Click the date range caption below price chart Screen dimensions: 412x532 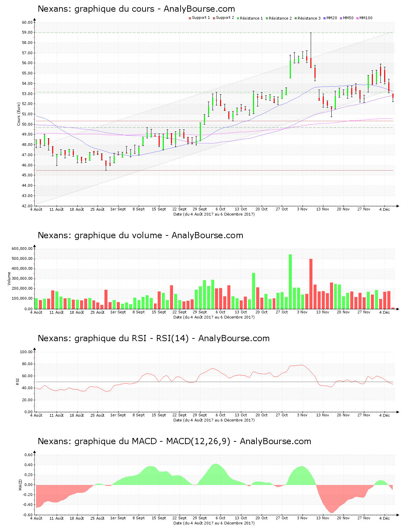[x=214, y=214]
